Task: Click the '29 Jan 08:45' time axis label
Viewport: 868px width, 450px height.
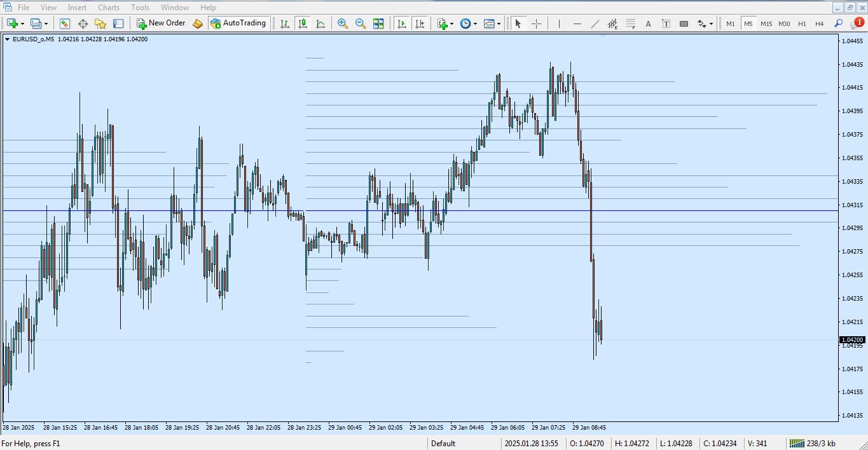Action: pyautogui.click(x=589, y=428)
